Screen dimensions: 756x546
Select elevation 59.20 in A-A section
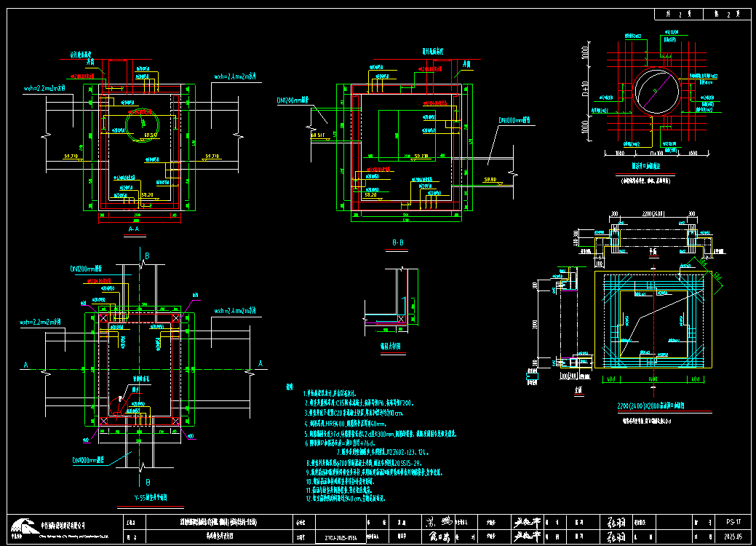(x=147, y=195)
